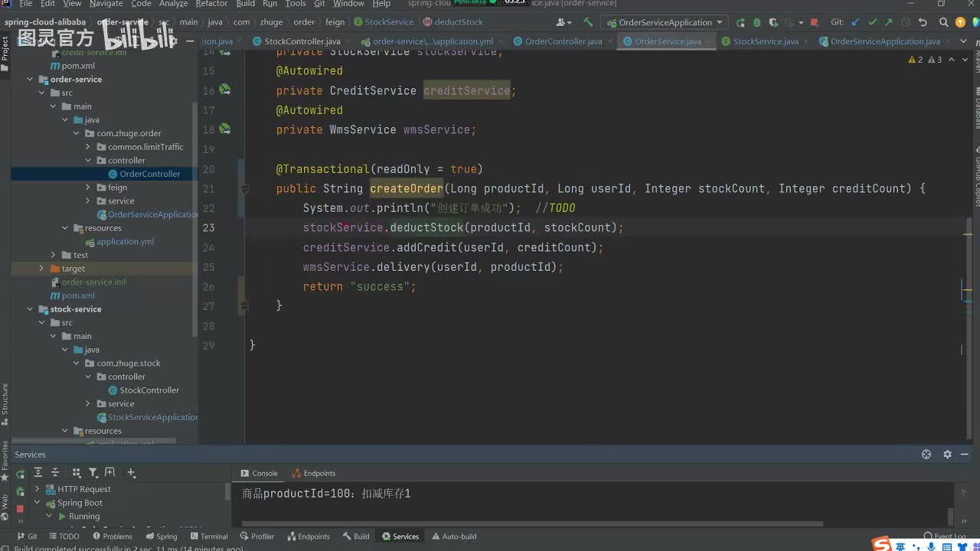
Task: Collapse all nodes in Services toolbar
Action: pyautogui.click(x=55, y=472)
